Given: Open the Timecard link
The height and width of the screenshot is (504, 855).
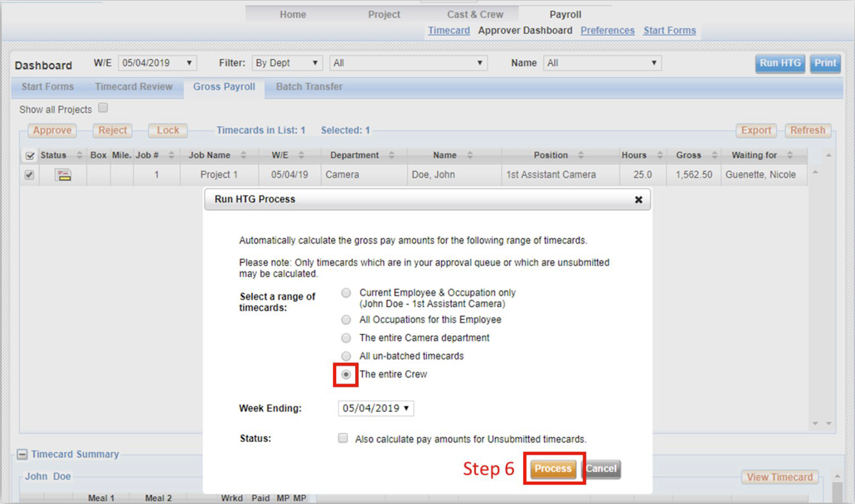Looking at the screenshot, I should (449, 30).
